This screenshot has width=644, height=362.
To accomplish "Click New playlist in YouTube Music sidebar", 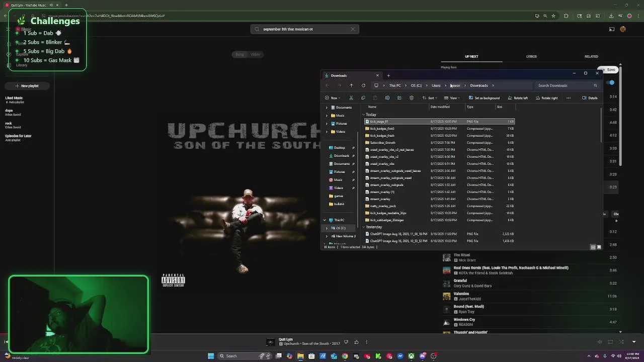I will [27, 86].
